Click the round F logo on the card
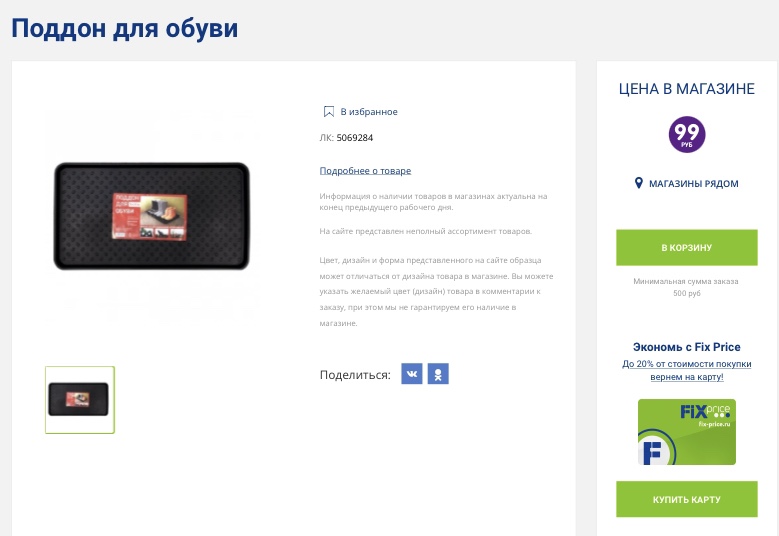779x536 pixels. pos(656,452)
